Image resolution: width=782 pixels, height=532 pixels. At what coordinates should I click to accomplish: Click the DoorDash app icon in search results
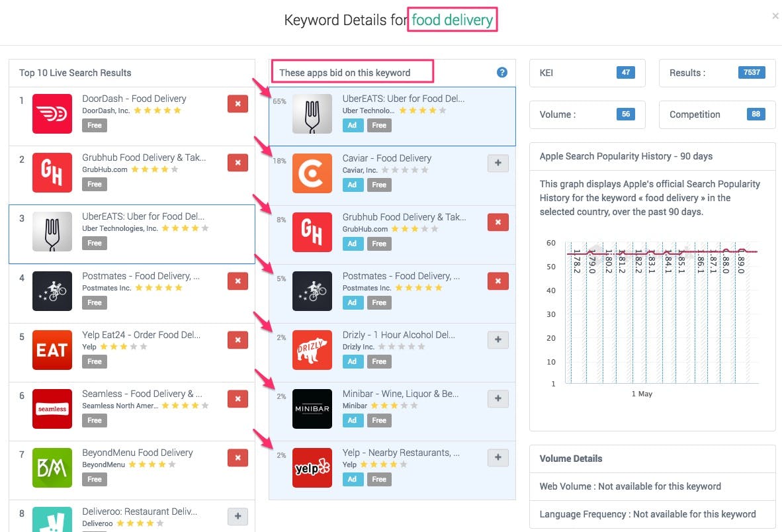52,114
